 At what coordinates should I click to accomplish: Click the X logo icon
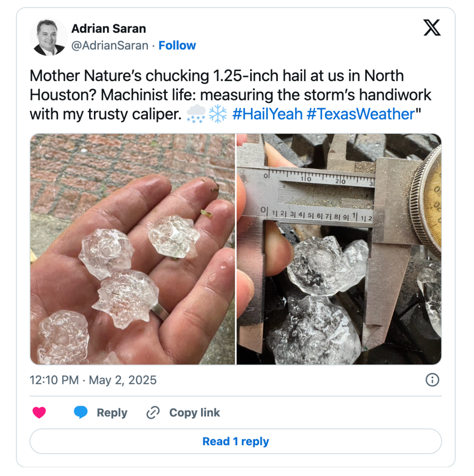tap(432, 28)
